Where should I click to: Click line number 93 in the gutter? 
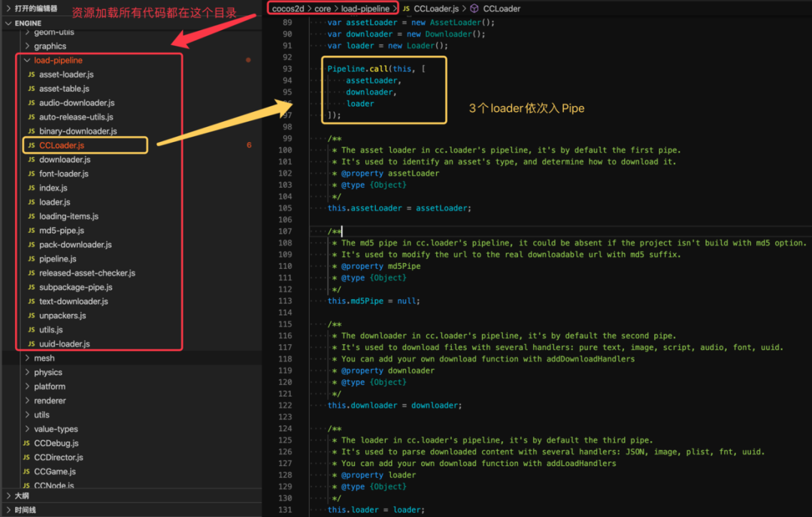pos(286,69)
